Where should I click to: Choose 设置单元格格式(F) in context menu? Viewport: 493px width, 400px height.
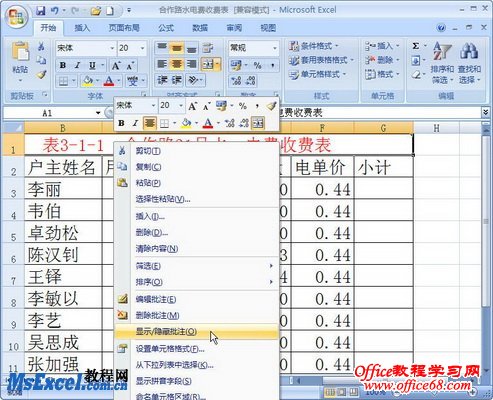click(197, 349)
